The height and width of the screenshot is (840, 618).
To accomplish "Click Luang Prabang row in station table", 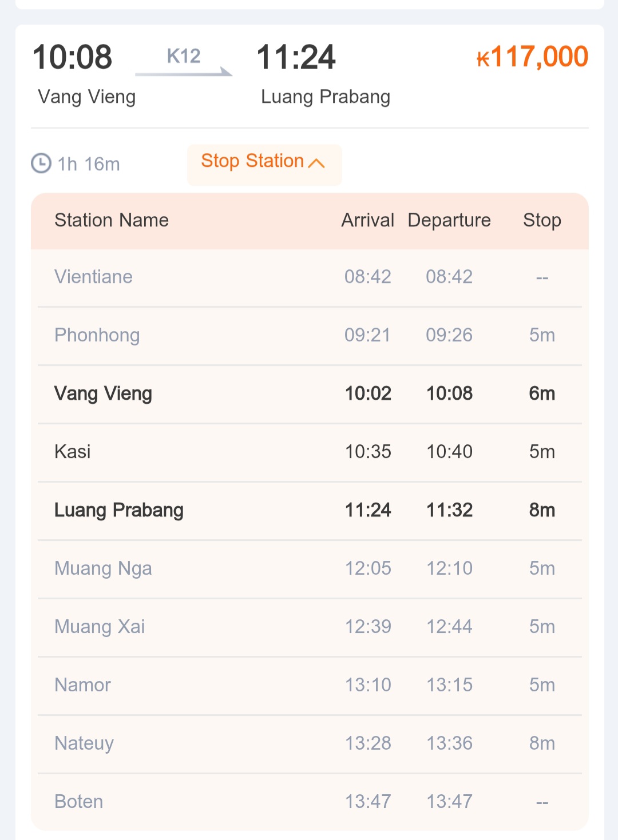I will tap(310, 511).
